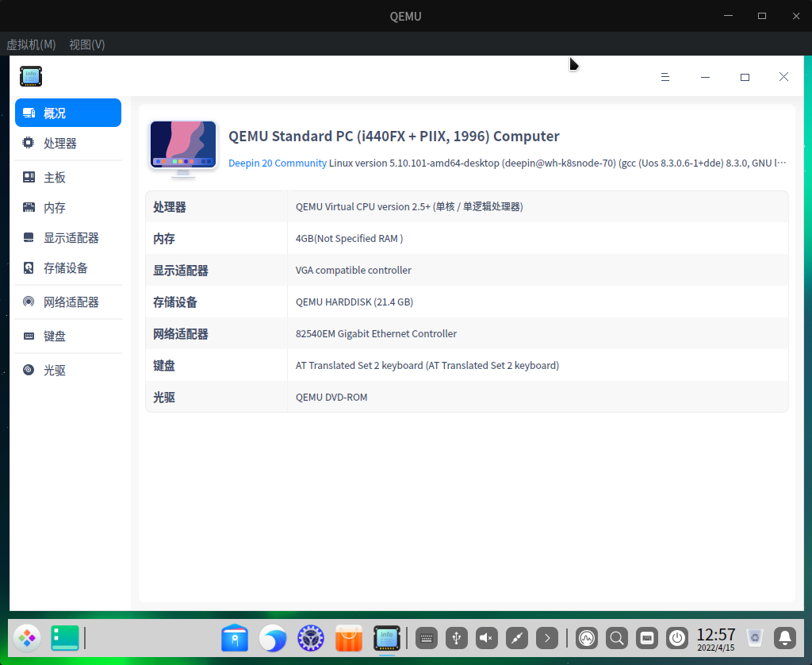Screen dimensions: 812x665
Task: Click the muted volume tray icon
Action: tap(487, 638)
